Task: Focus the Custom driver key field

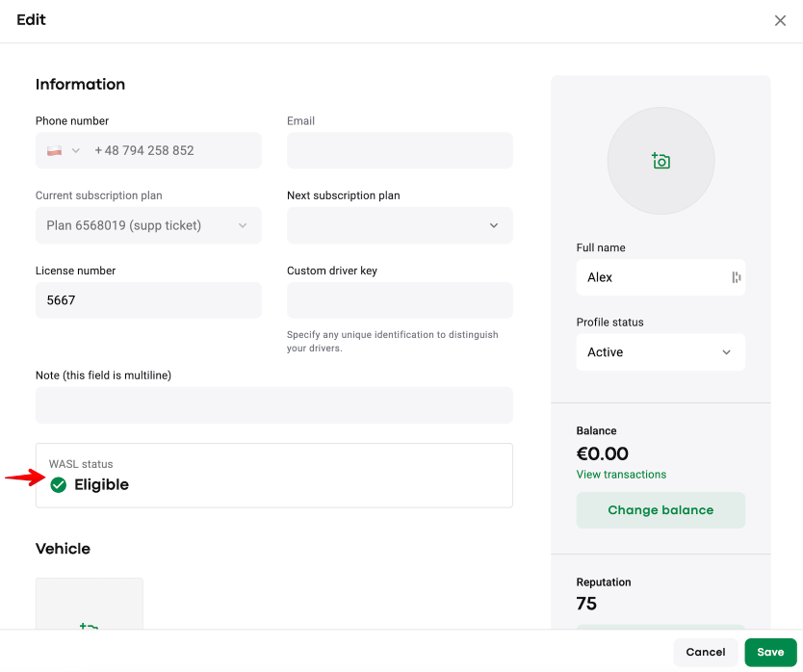Action: point(400,300)
